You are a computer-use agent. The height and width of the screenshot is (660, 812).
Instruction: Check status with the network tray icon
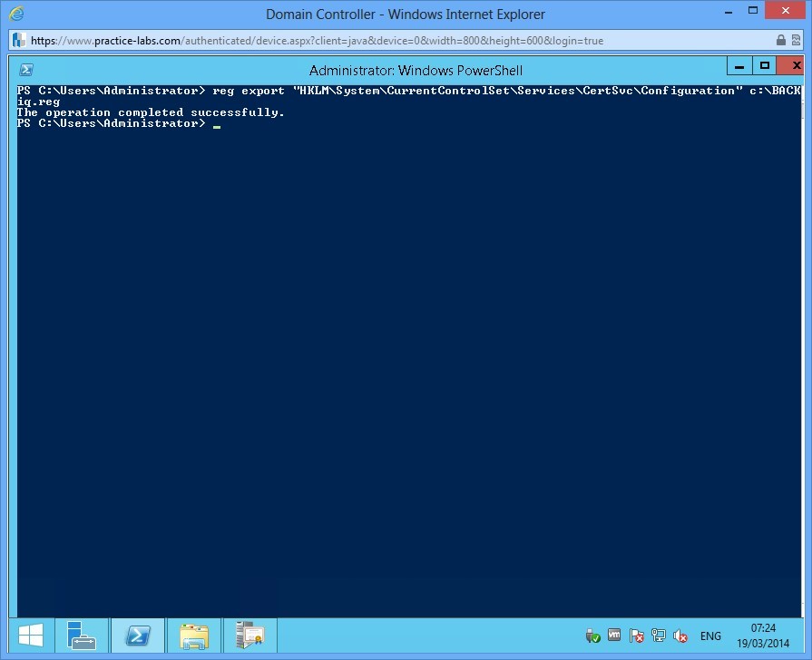point(659,636)
